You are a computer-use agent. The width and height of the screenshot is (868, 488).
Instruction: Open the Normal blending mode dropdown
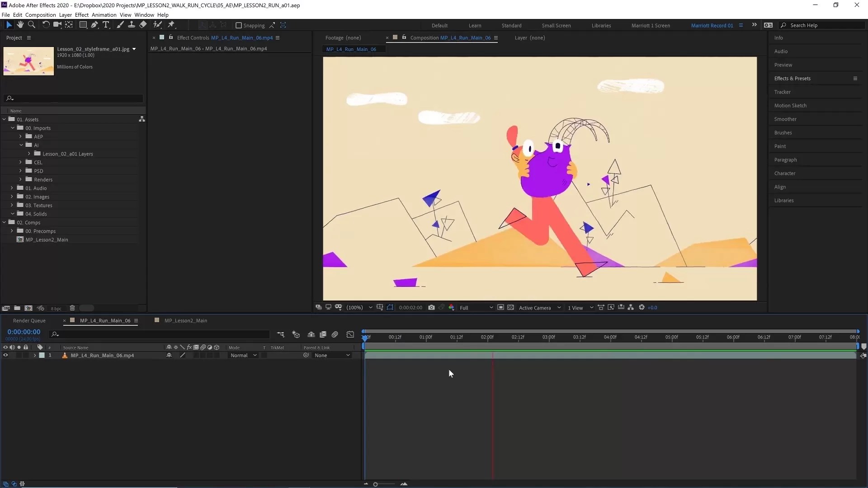(x=243, y=355)
